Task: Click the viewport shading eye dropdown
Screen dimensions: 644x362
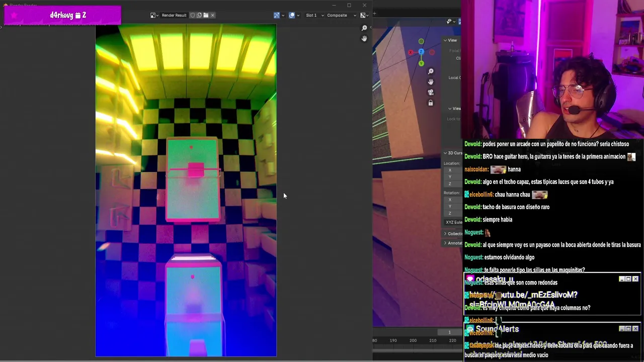Action: [x=451, y=21]
